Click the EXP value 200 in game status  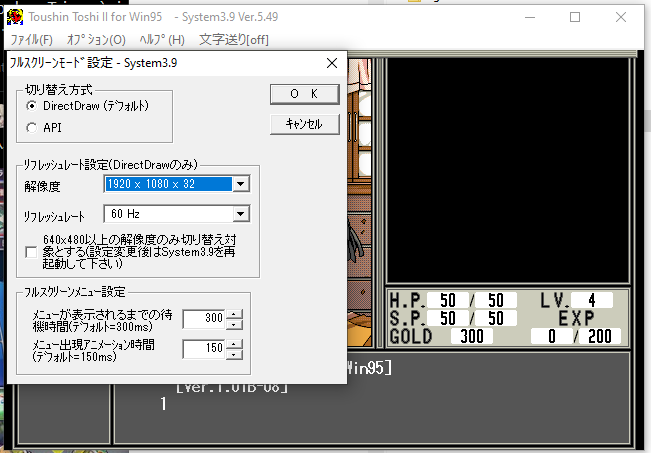600,336
